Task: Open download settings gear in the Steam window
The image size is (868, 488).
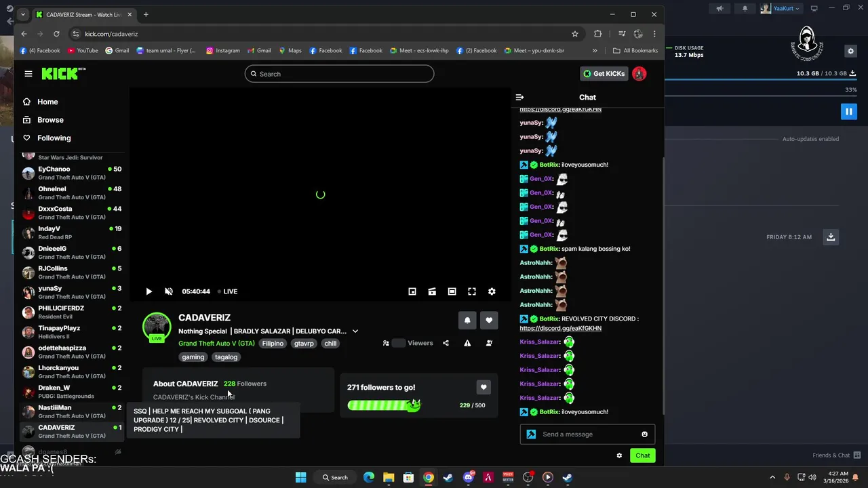Action: (x=850, y=51)
